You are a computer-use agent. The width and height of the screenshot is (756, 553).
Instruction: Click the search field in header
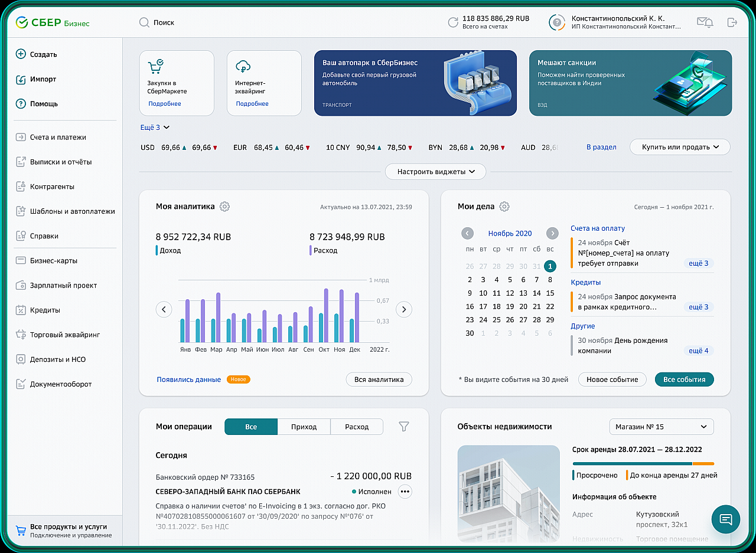click(x=164, y=22)
